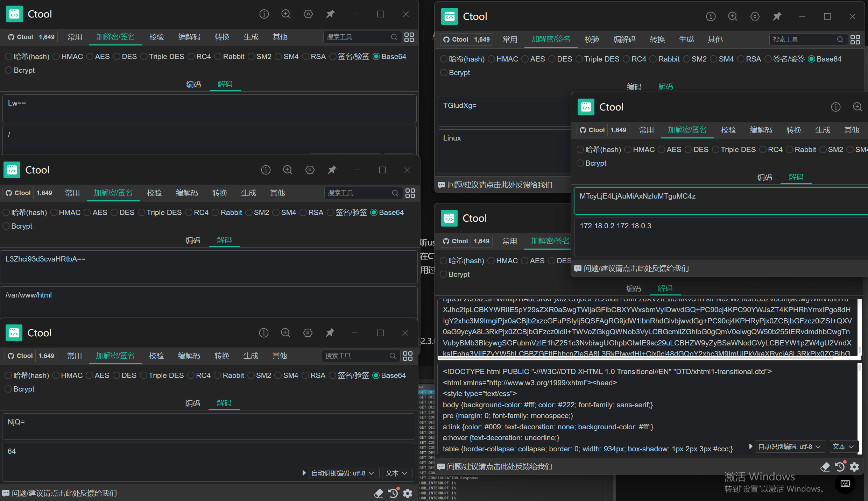Select the Bcrypt radio in the L3Zhci93d3cvaHRtbA== window

pos(6,226)
